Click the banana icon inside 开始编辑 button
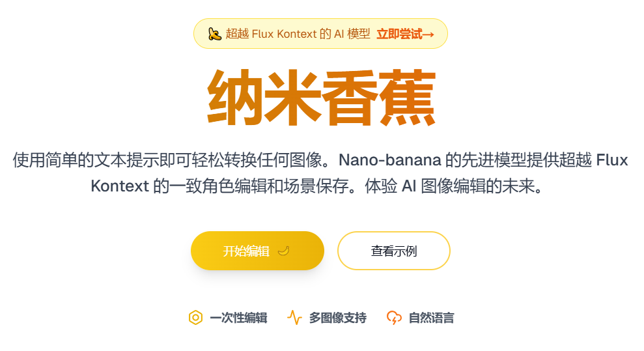The width and height of the screenshot is (644, 351). point(283,251)
